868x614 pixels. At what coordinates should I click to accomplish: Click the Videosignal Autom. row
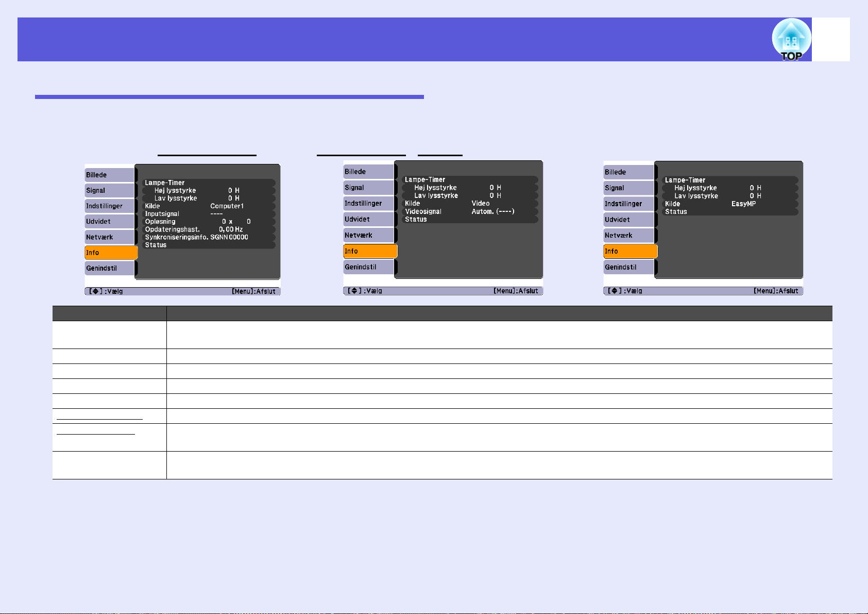point(470,211)
